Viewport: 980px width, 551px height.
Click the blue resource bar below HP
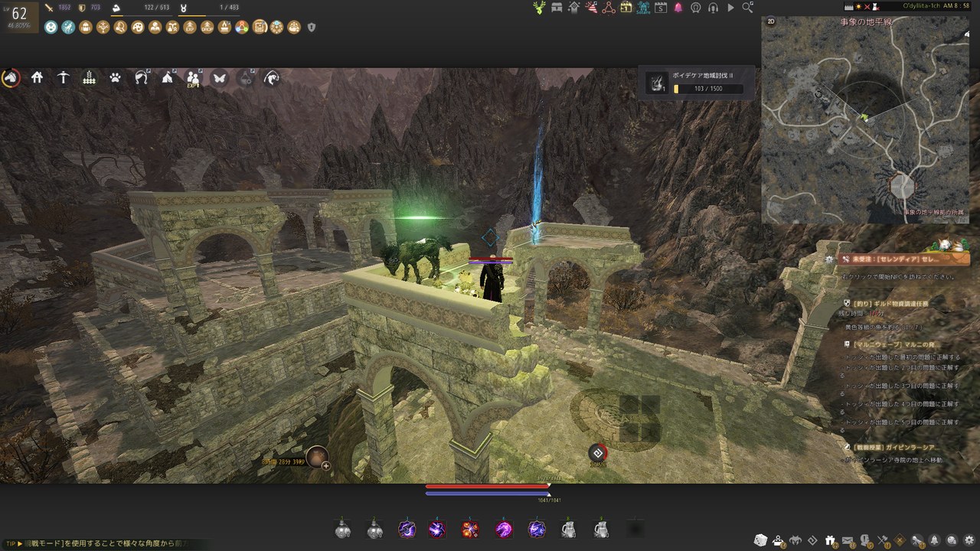tap(487, 493)
